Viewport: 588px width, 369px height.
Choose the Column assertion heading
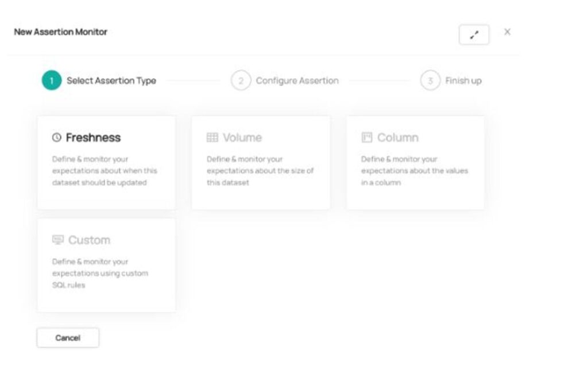(x=398, y=138)
